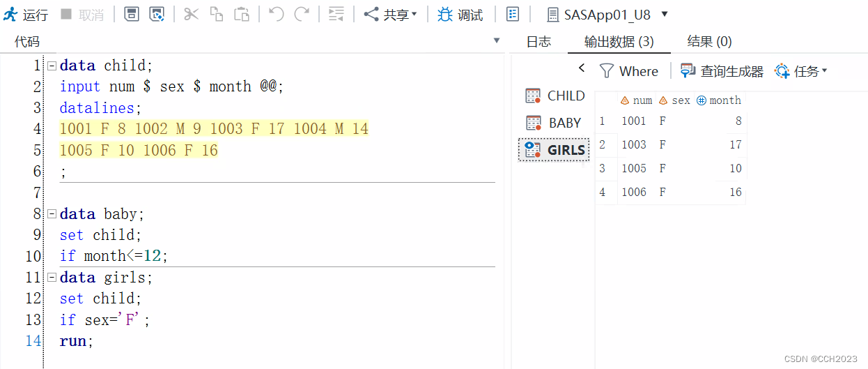
Task: Click code line 'input num $ sex $ month @@;'
Action: click(172, 86)
